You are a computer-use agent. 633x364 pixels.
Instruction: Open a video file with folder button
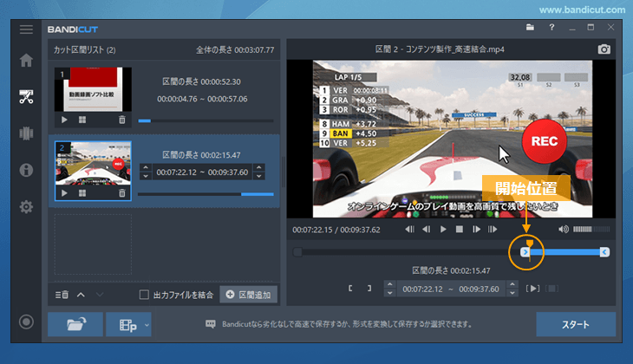point(75,324)
